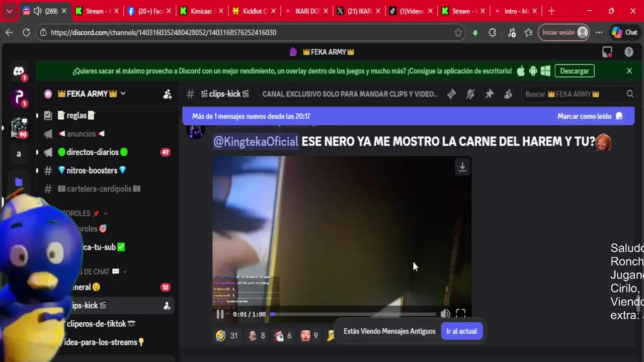Focus the Buscar FEKA ARMY search field
Screen dimensions: 644x362
pyautogui.click(x=579, y=94)
